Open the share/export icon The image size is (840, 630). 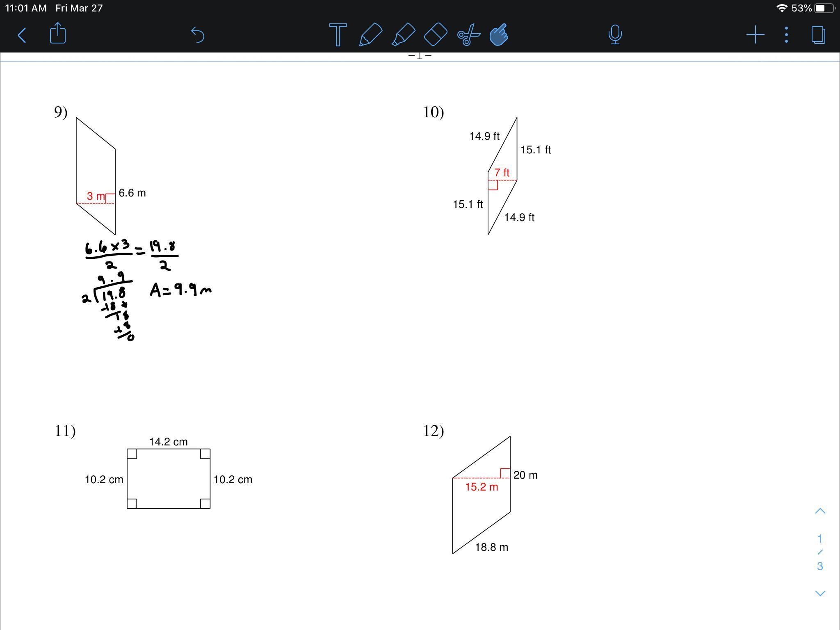(58, 33)
